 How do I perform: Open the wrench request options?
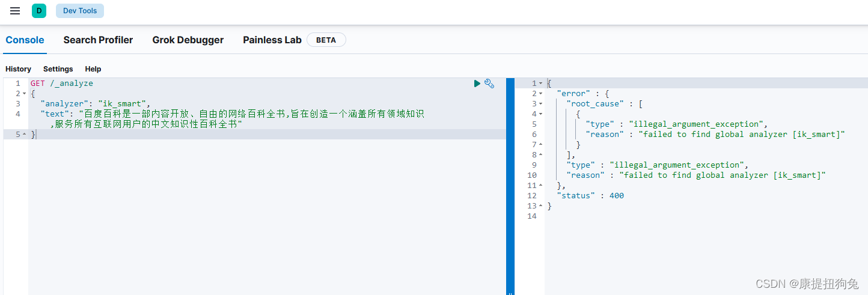click(489, 84)
